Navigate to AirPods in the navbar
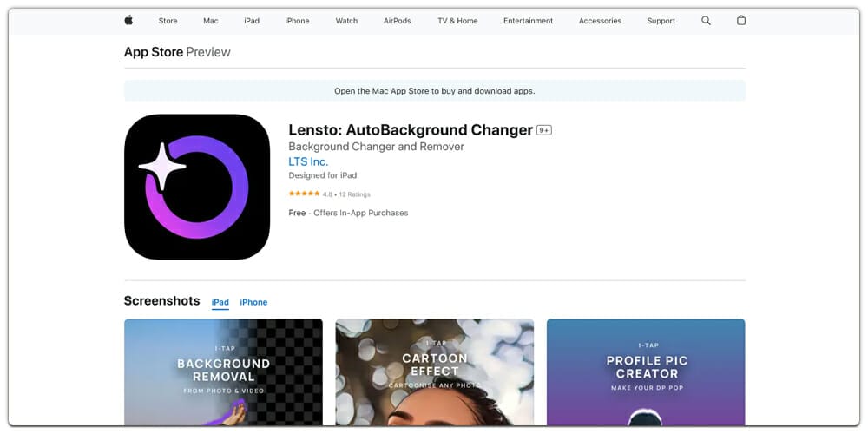 [398, 21]
